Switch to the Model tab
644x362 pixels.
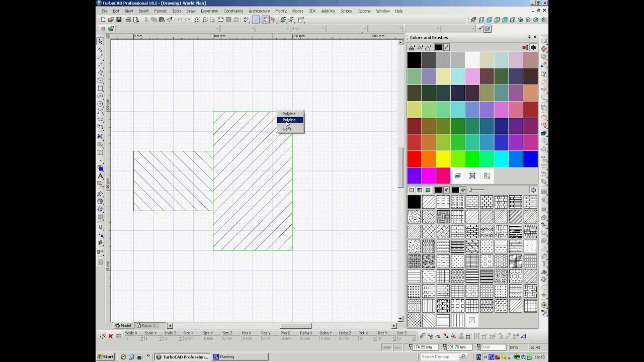[x=123, y=325]
